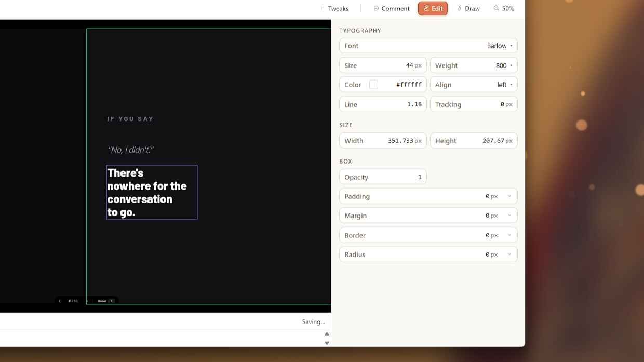Viewport: 644px width, 362px height.
Task: Click the zoom magnifier icon
Action: pyautogui.click(x=497, y=8)
